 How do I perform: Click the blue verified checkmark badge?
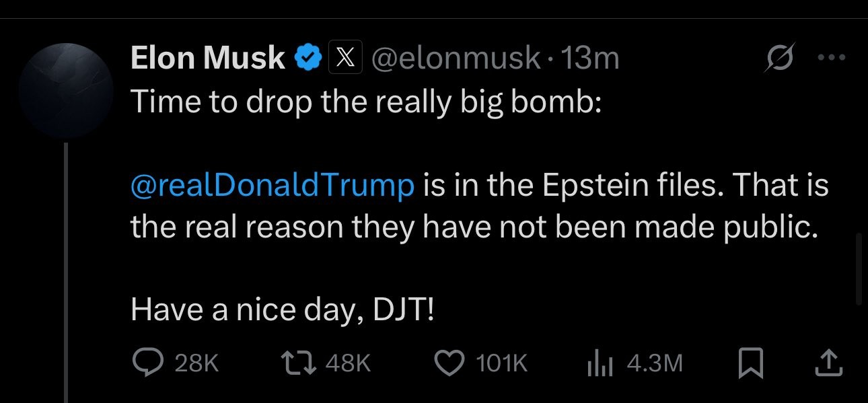tap(308, 59)
